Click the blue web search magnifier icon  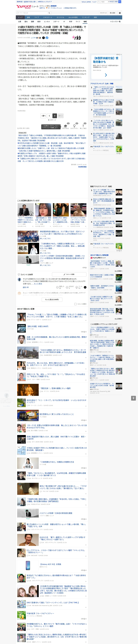(120, 2)
